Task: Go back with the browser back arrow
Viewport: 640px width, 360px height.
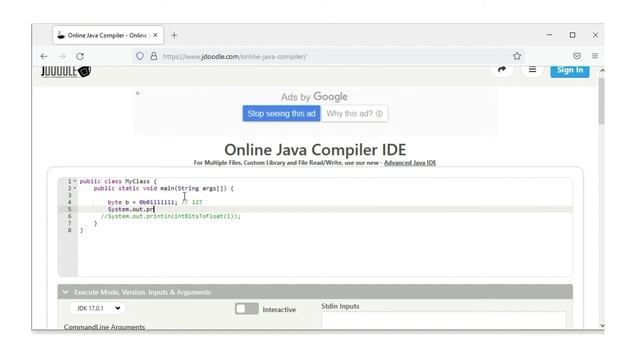Action: [x=44, y=56]
